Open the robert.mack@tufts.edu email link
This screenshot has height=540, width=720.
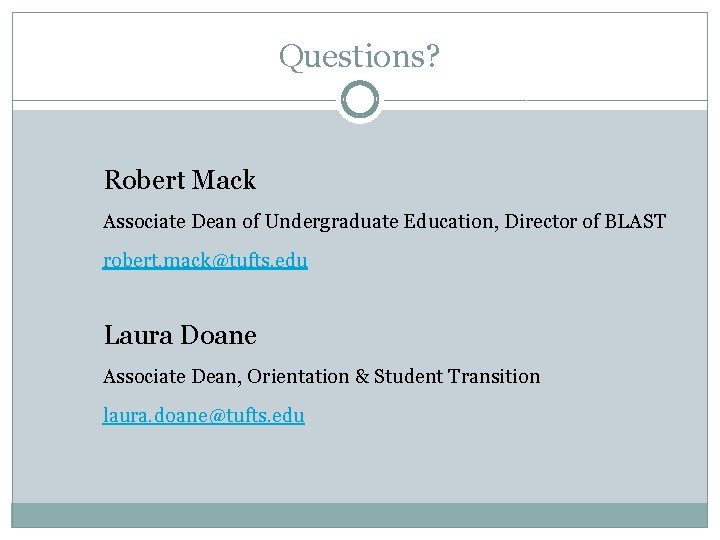point(205,260)
